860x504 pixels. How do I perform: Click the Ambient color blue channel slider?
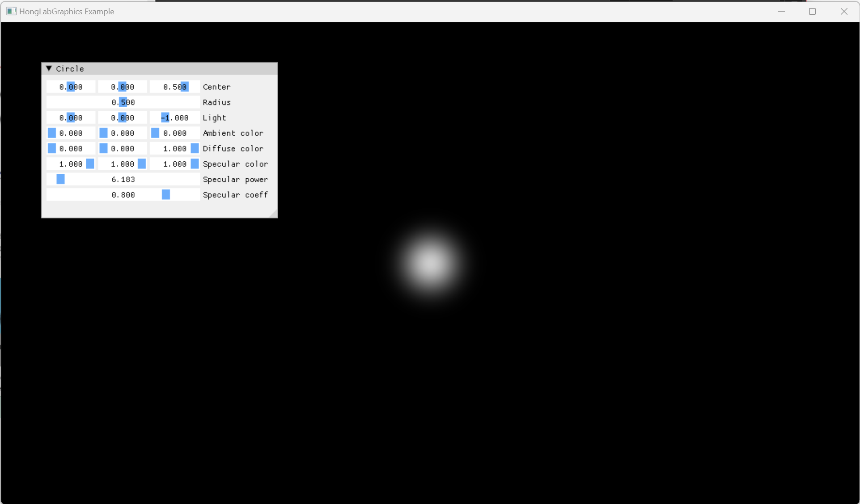[175, 133]
